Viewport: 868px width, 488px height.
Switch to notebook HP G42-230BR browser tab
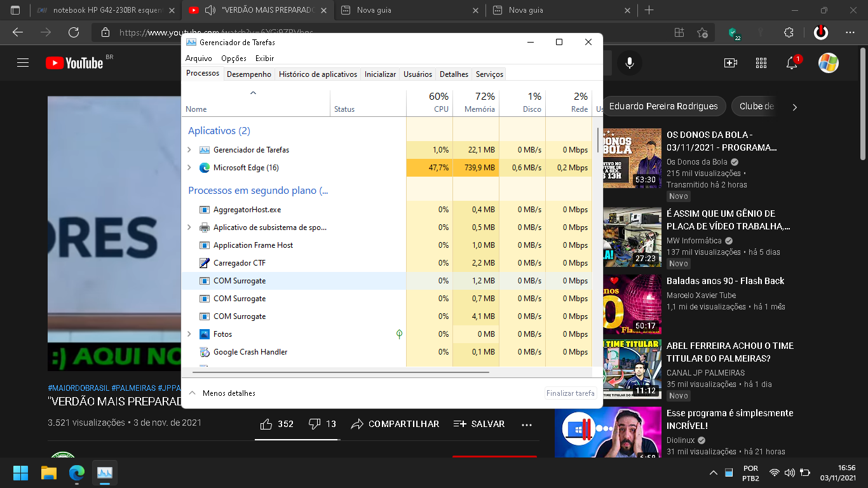105,10
